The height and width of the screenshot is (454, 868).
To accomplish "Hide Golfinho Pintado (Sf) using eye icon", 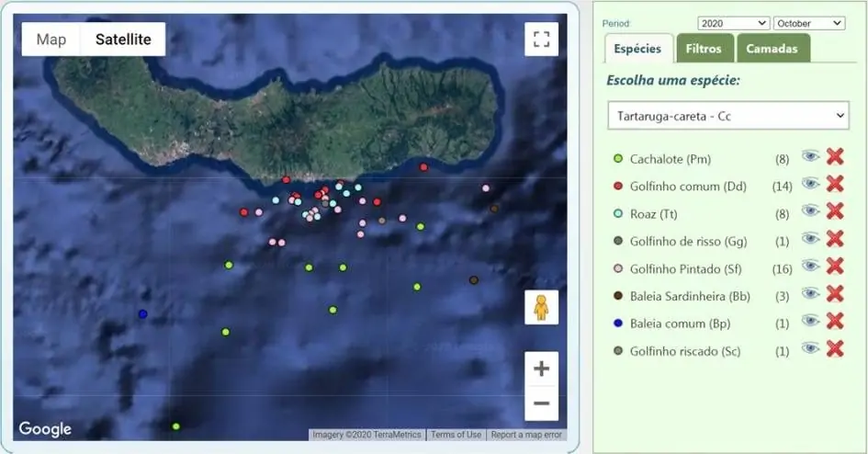I will click(x=809, y=267).
